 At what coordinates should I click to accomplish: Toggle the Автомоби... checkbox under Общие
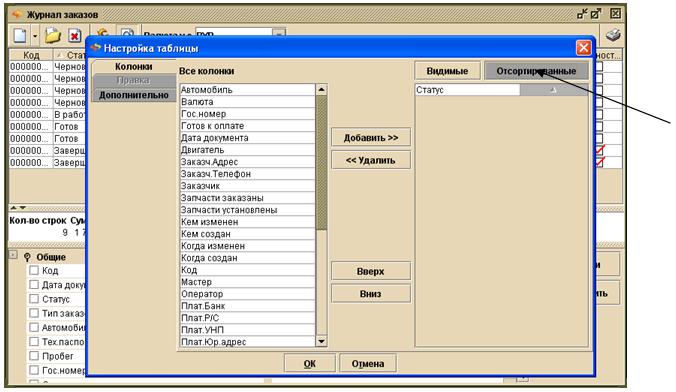coord(34,327)
